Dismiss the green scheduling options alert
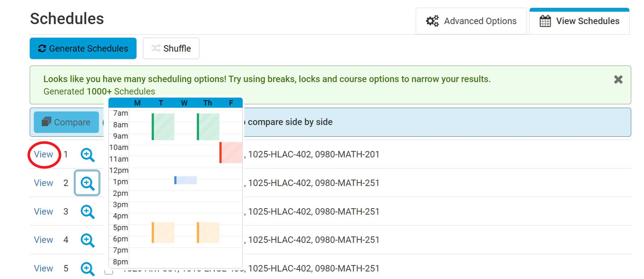The image size is (644, 279). click(618, 79)
